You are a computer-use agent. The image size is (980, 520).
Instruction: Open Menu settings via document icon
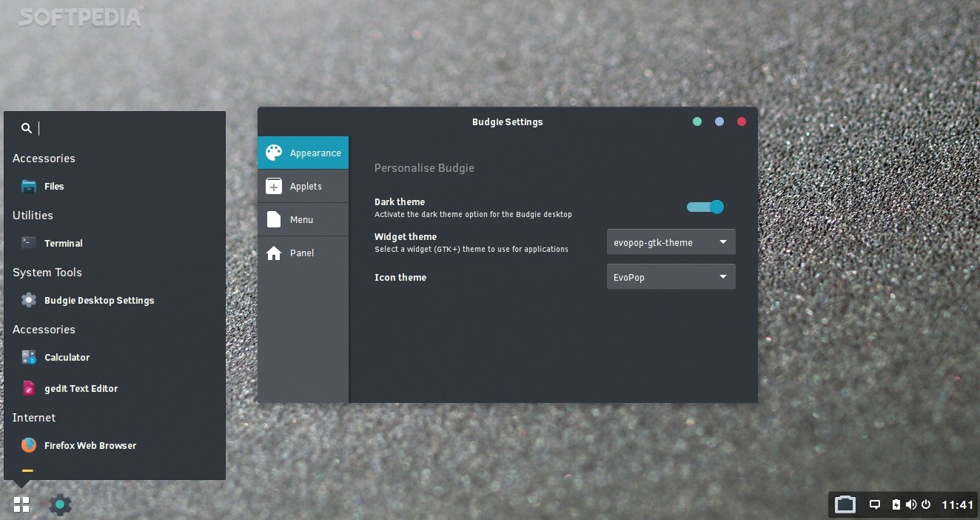(273, 219)
